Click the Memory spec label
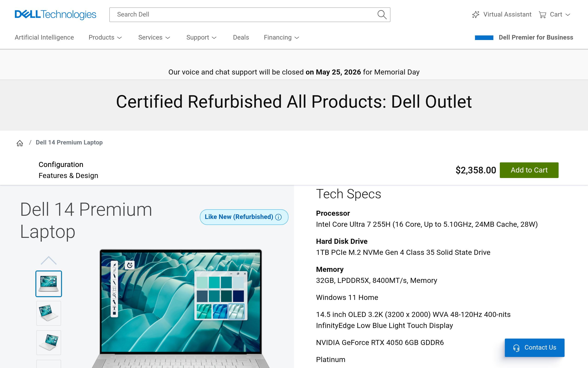 (x=330, y=269)
